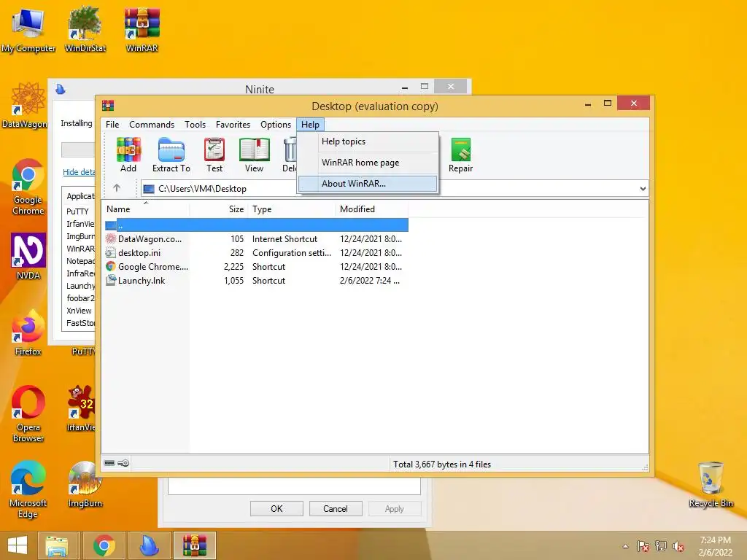Screen dimensions: 747x560
Task: Open the Options menu
Action: 275,124
